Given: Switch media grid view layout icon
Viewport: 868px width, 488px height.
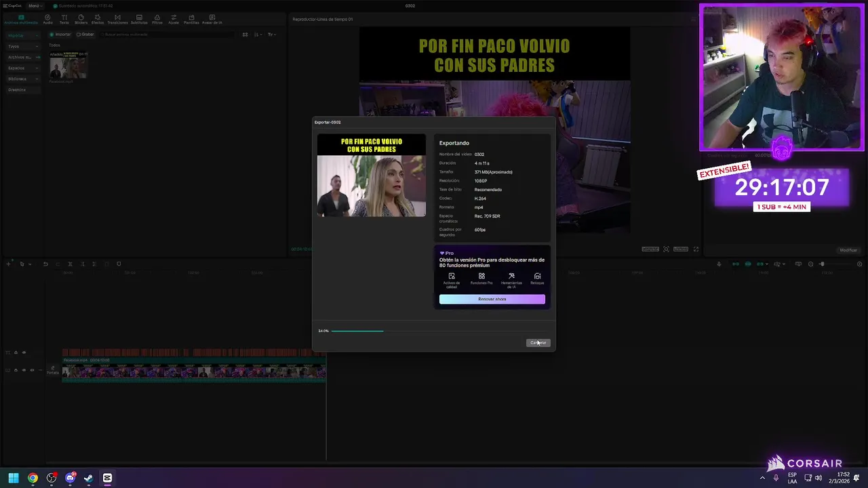Looking at the screenshot, I should (245, 34).
